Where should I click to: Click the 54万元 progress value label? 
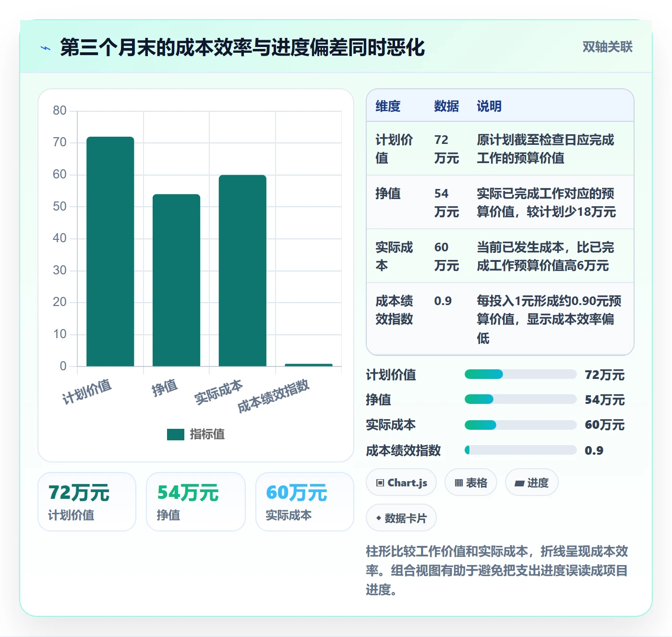click(605, 400)
